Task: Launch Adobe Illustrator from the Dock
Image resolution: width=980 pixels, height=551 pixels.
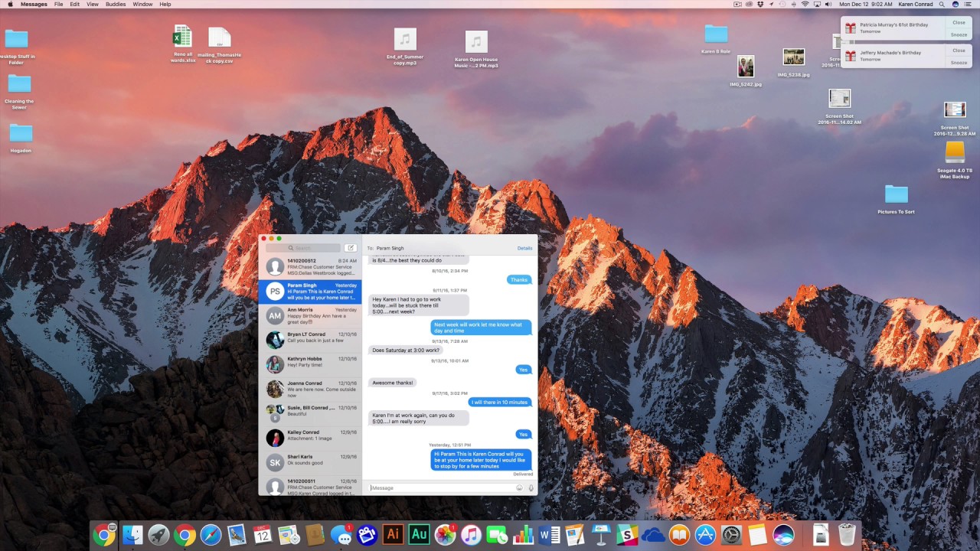Action: tap(393, 535)
